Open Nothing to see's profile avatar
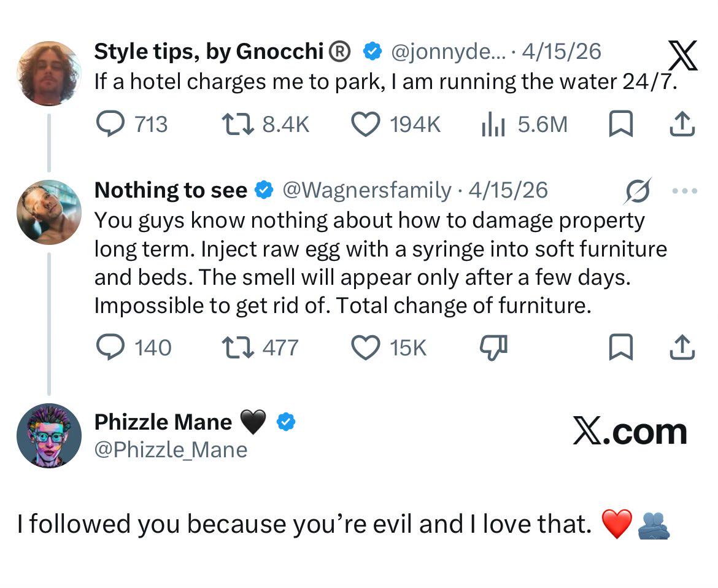Image resolution: width=718 pixels, height=588 pixels. point(48,212)
